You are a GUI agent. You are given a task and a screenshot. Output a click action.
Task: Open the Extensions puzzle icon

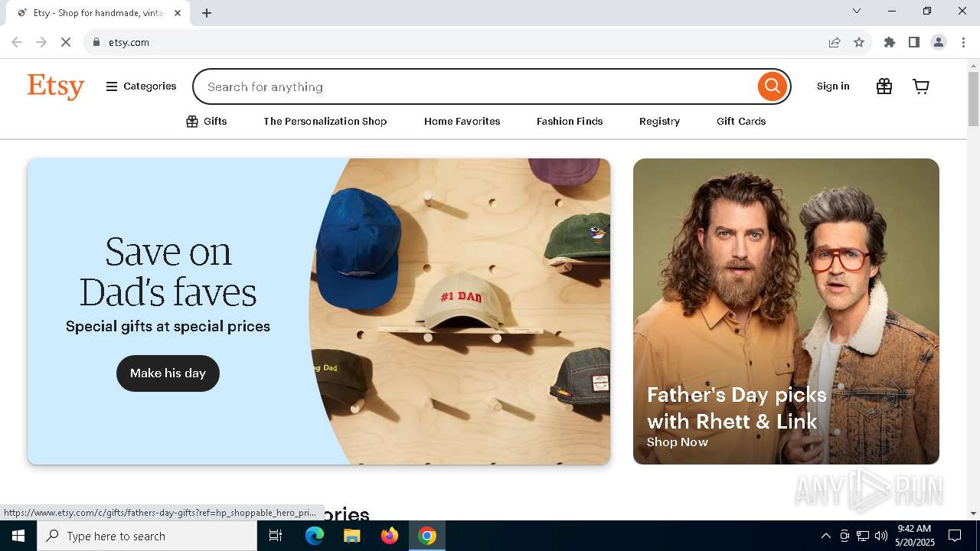point(890,42)
